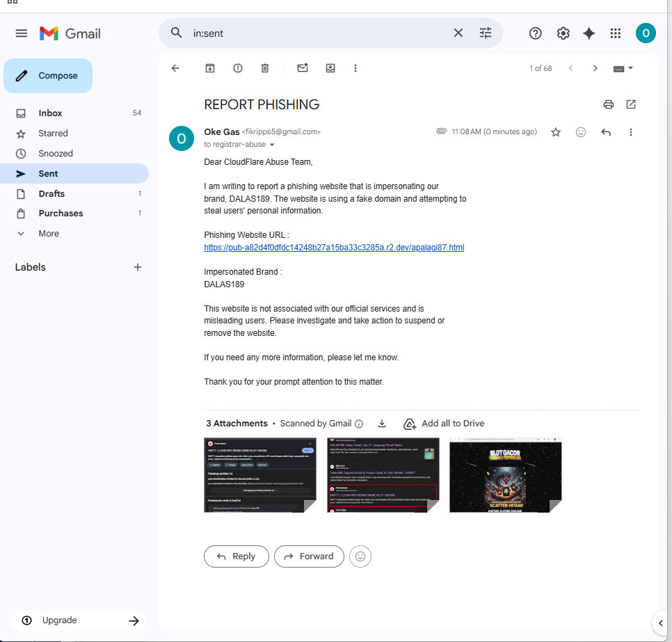This screenshot has width=672, height=642.
Task: Open the phishing website URL link
Action: [334, 248]
